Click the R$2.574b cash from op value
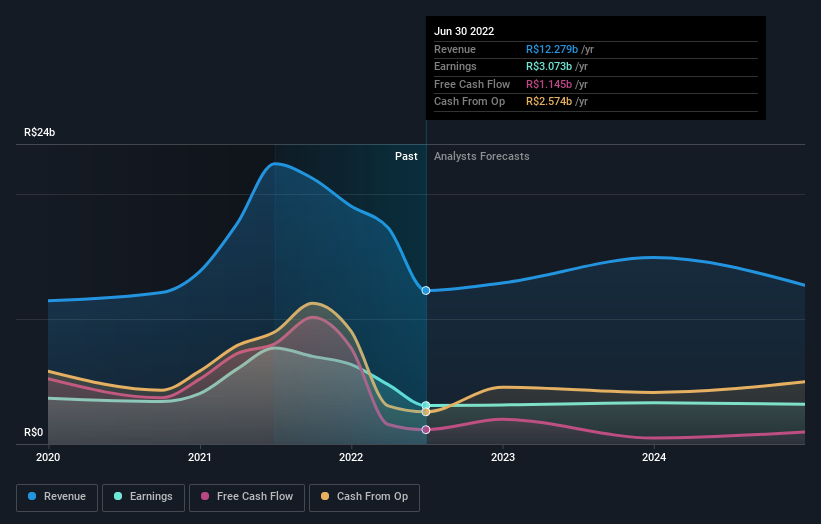This screenshot has width=821, height=524. (x=549, y=102)
